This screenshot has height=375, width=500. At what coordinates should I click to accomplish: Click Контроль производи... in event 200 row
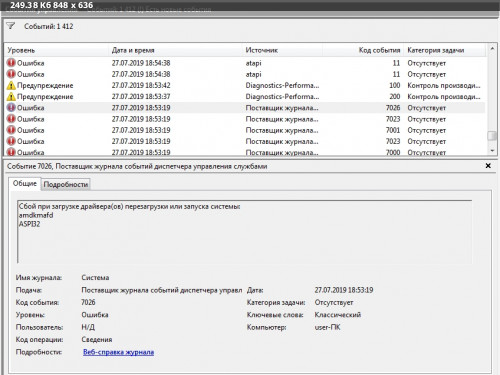[x=444, y=97]
